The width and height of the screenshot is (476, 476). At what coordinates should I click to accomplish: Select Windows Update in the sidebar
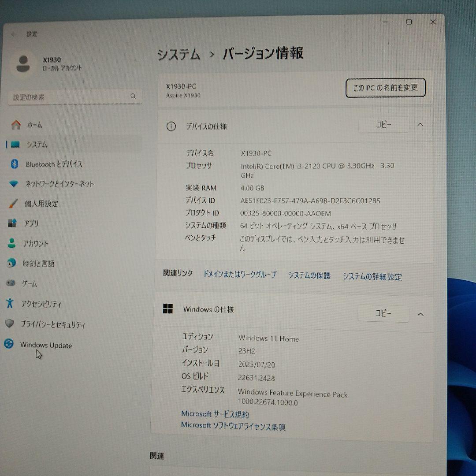46,345
